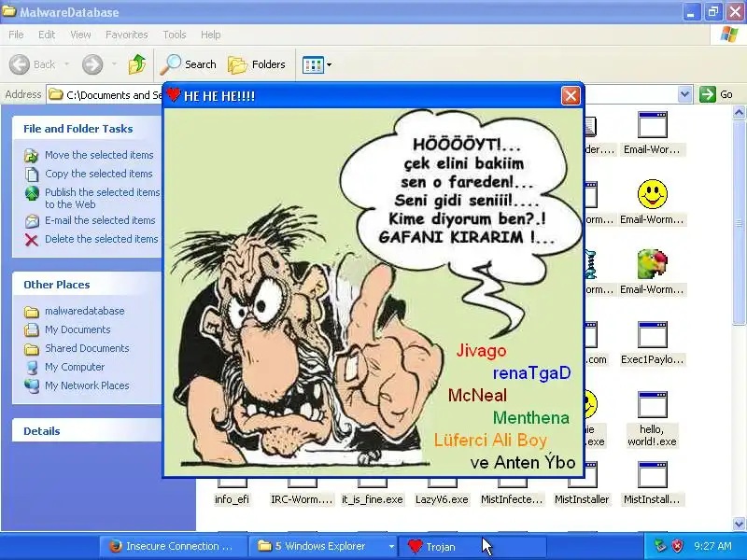Viewport: 747px width, 560px height.
Task: Open the Search pane
Action: tap(189, 64)
